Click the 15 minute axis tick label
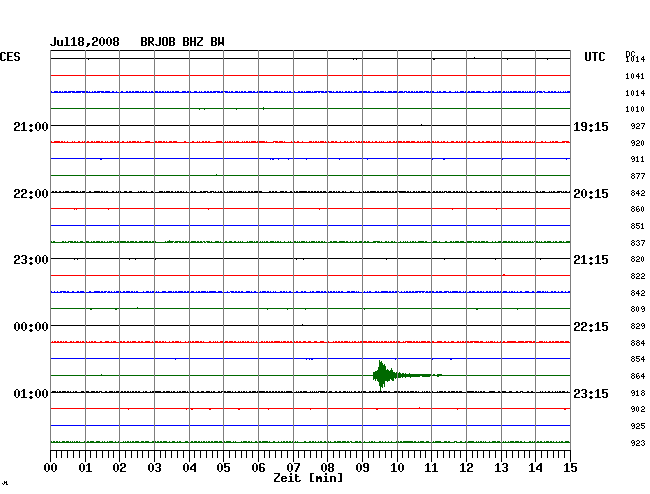 coord(570,468)
